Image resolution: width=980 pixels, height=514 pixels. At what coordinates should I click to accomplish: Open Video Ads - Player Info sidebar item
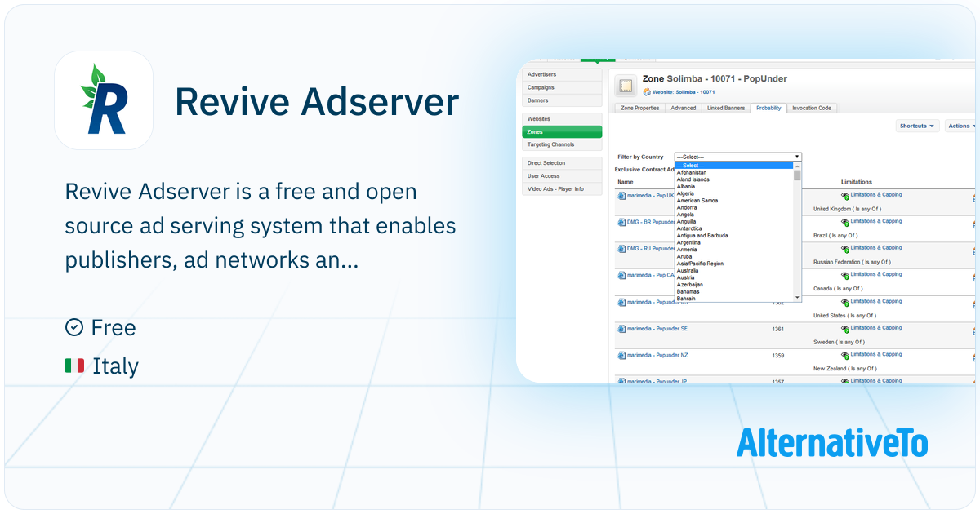(562, 188)
